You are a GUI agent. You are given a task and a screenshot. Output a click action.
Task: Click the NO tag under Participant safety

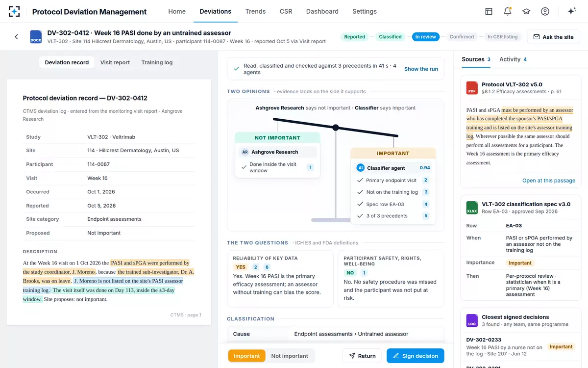pyautogui.click(x=350, y=273)
